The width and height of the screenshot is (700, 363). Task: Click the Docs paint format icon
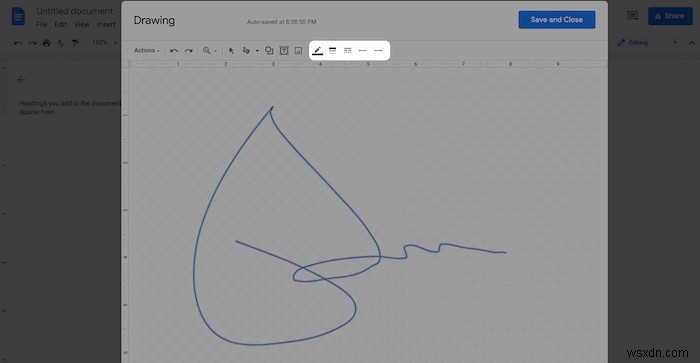pos(75,43)
